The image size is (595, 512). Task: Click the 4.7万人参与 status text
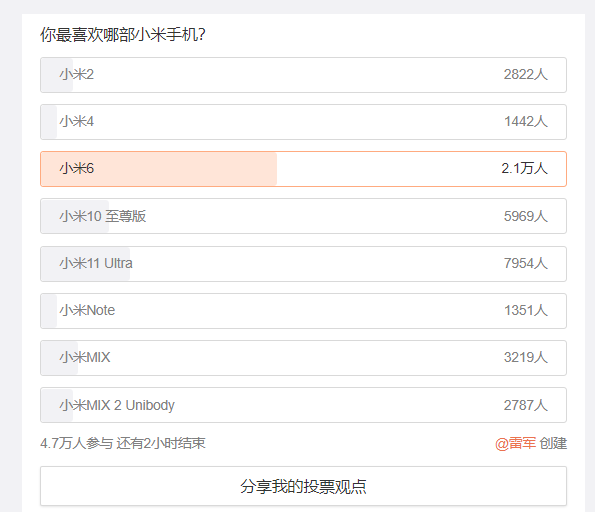(x=77, y=443)
